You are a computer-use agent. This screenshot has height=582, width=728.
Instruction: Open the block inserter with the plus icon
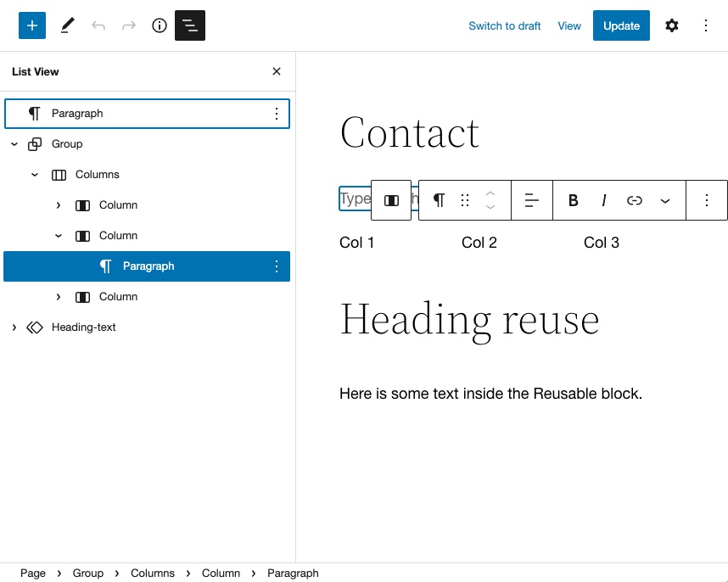click(x=32, y=25)
